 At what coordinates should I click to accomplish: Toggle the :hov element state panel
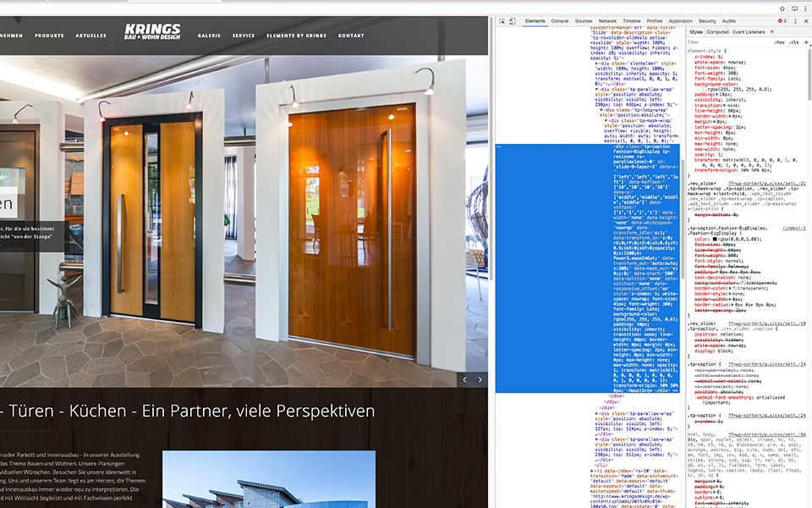(x=780, y=42)
